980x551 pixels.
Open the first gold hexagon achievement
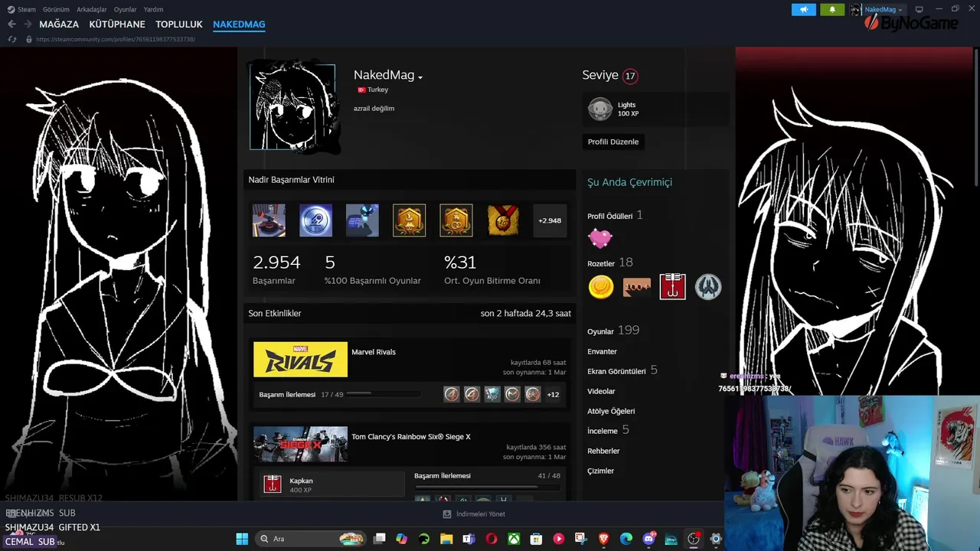tap(409, 220)
